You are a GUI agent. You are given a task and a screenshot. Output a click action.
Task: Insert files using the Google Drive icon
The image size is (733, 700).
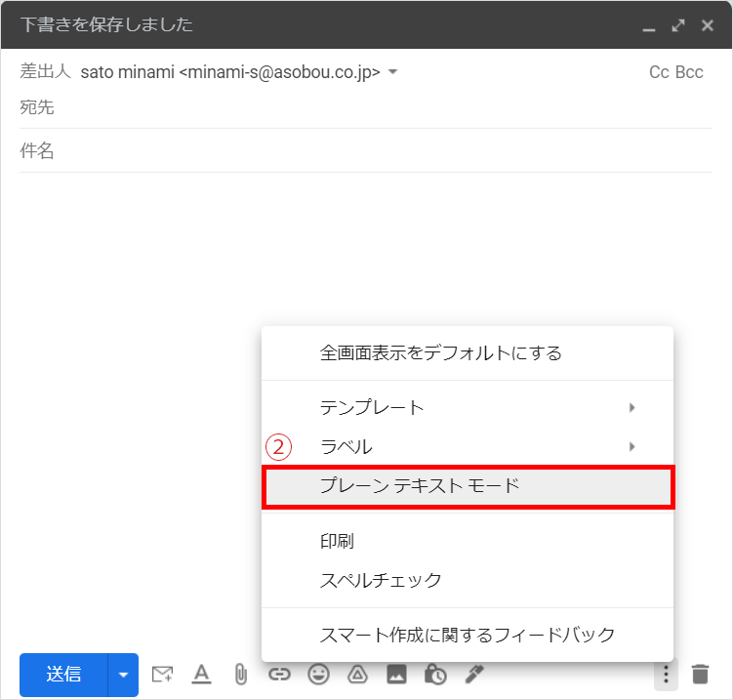coord(357,675)
